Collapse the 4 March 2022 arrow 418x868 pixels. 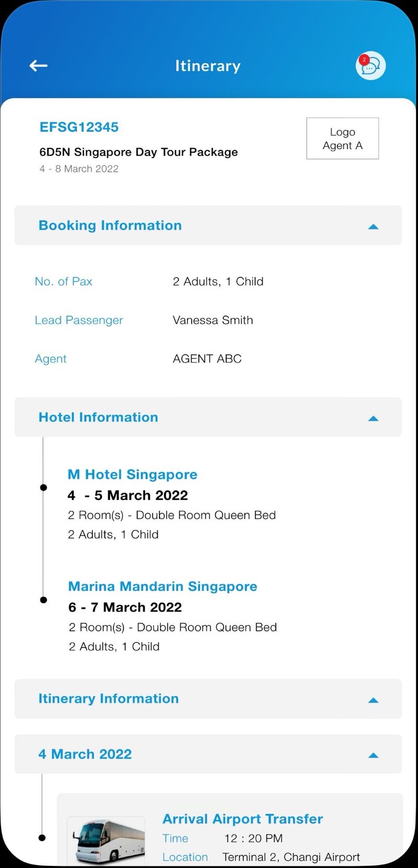point(373,755)
